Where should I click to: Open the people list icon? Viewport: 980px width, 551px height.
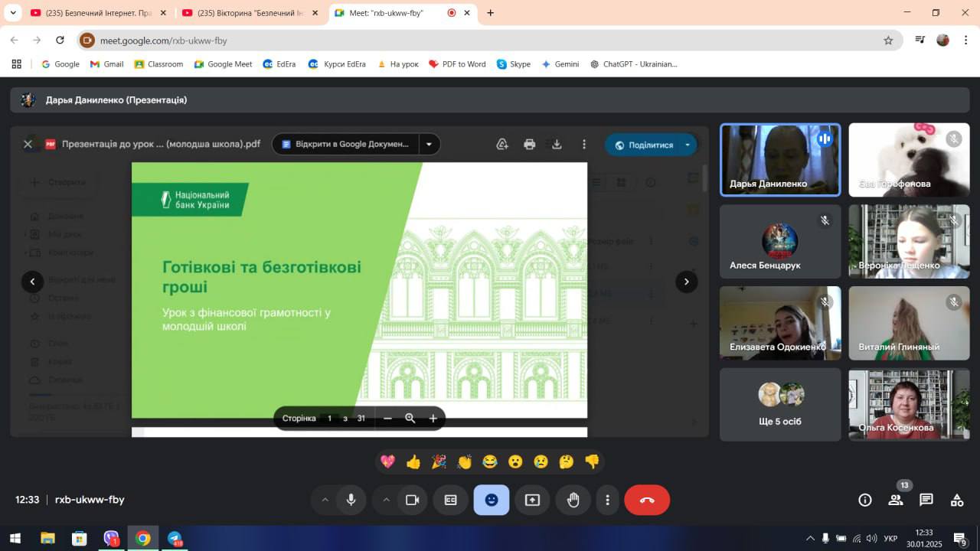pos(895,500)
